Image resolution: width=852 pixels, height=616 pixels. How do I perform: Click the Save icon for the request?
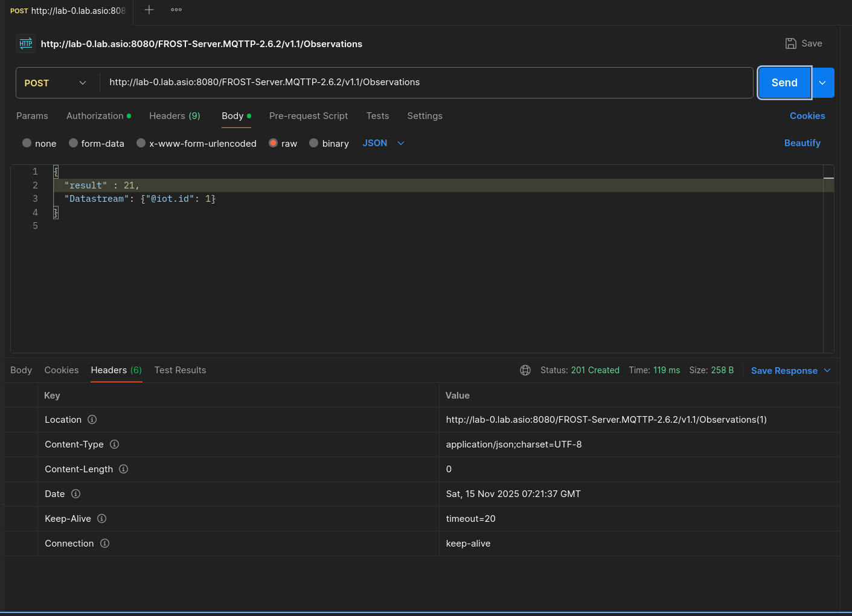(x=791, y=43)
